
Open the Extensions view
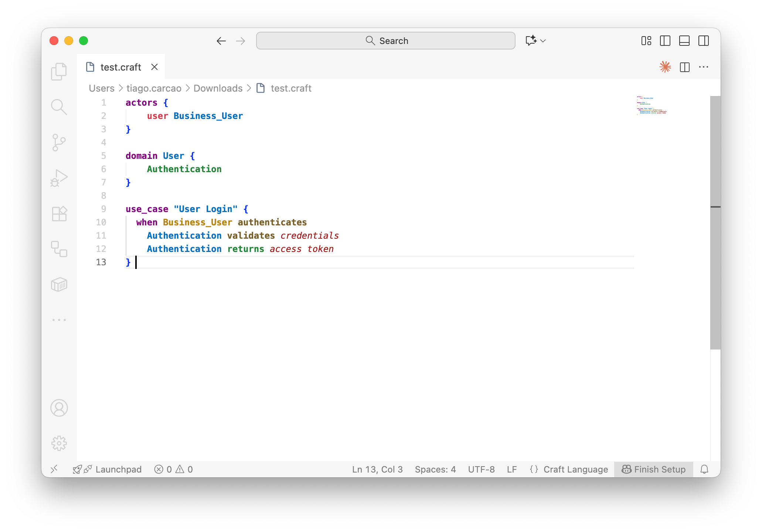pyautogui.click(x=59, y=214)
